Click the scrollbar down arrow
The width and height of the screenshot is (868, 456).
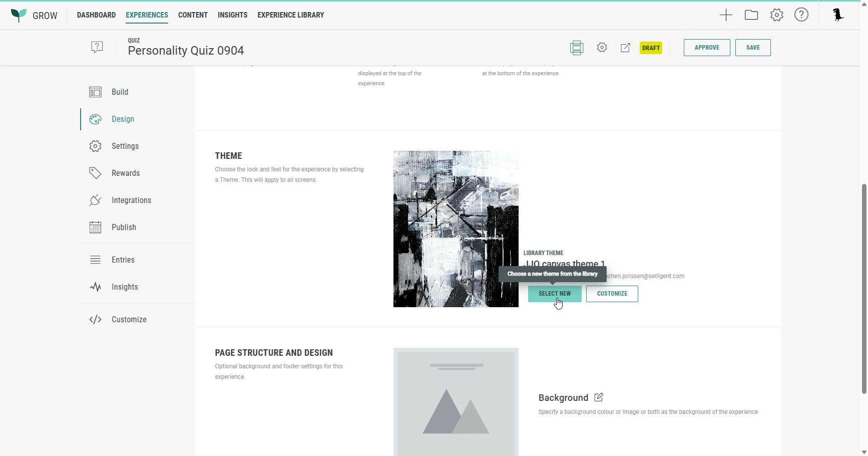864,452
